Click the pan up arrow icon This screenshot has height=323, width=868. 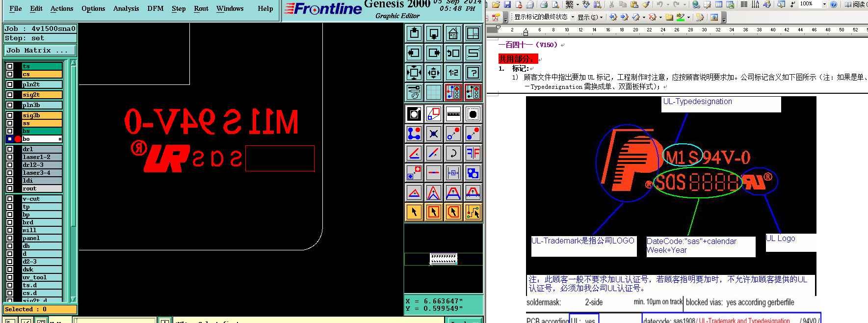(414, 33)
